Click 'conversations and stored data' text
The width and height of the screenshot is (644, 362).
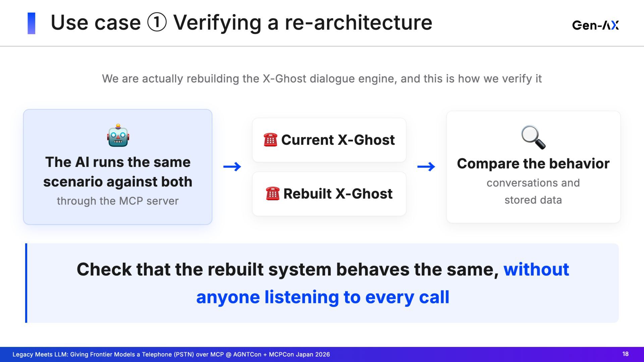533,191
